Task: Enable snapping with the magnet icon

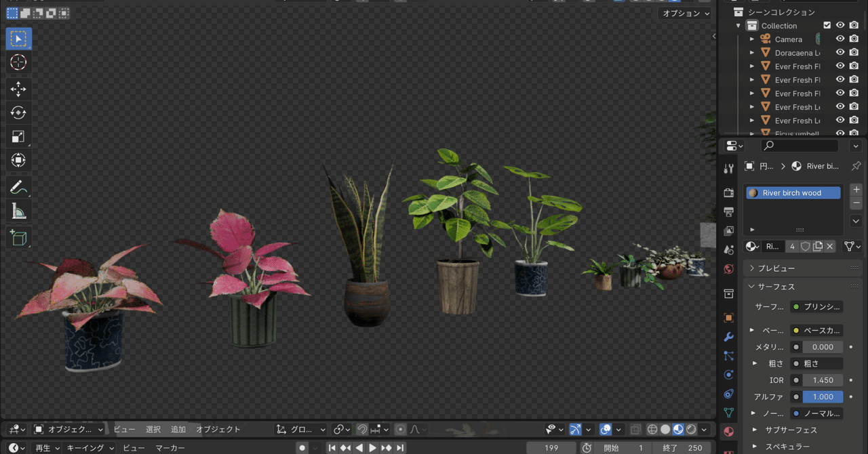Action: point(363,429)
